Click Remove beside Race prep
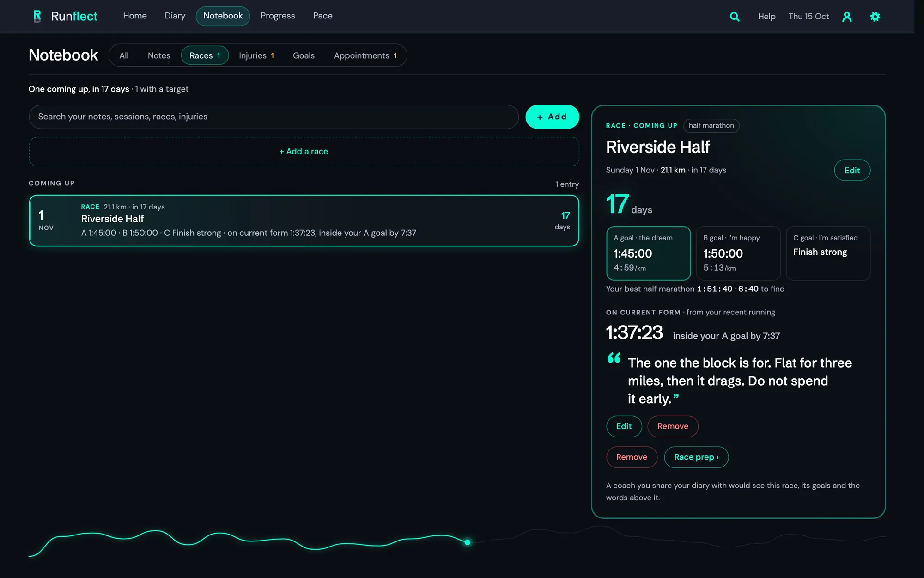The image size is (924, 578). pos(632,457)
